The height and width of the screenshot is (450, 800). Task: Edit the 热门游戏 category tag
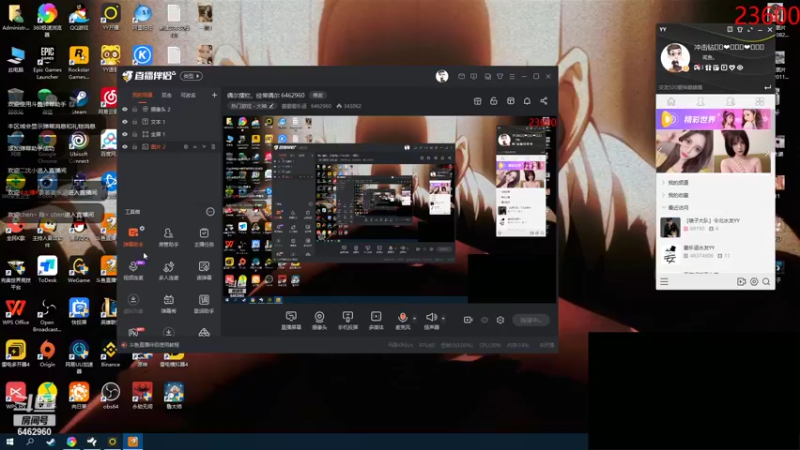click(x=252, y=106)
